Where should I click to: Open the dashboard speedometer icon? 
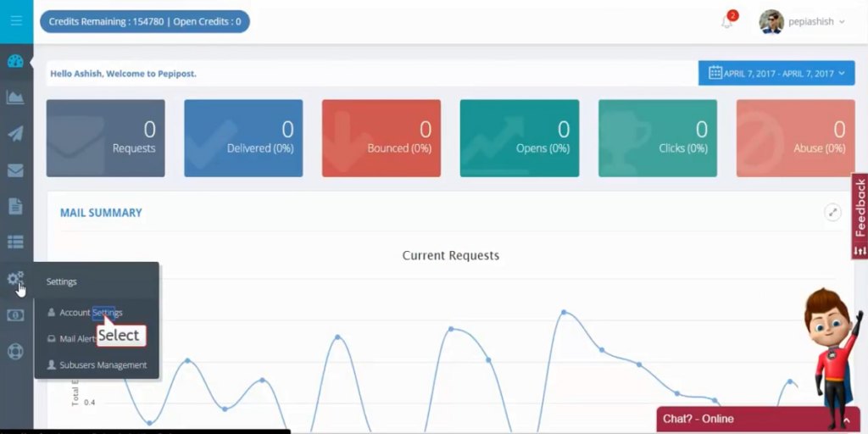point(15,61)
